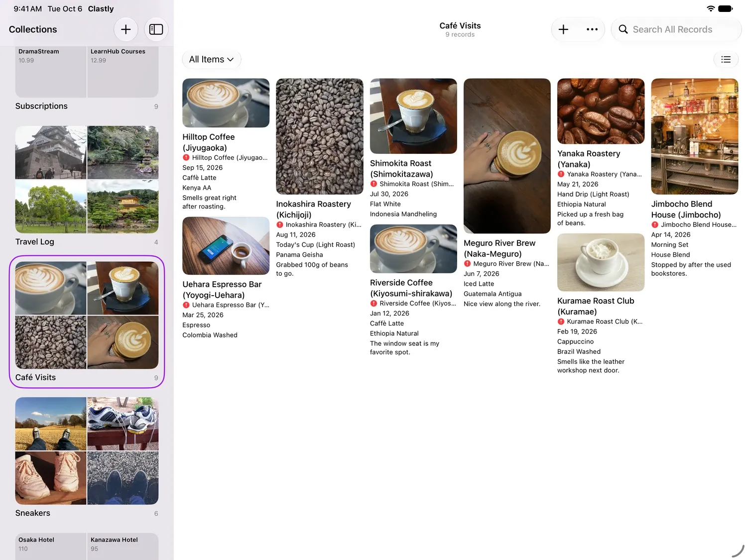Click white sneakers photo in Sneakers collection
747x560 pixels.
(x=123, y=424)
